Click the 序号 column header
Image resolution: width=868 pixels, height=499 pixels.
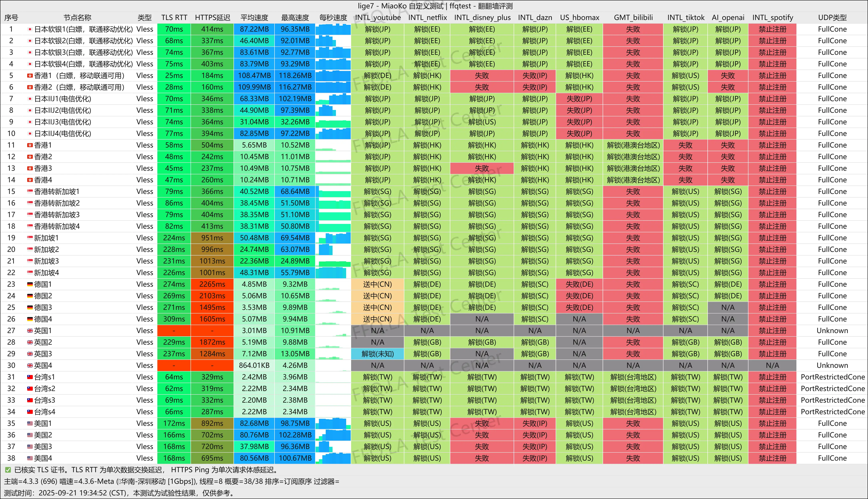pos(11,17)
